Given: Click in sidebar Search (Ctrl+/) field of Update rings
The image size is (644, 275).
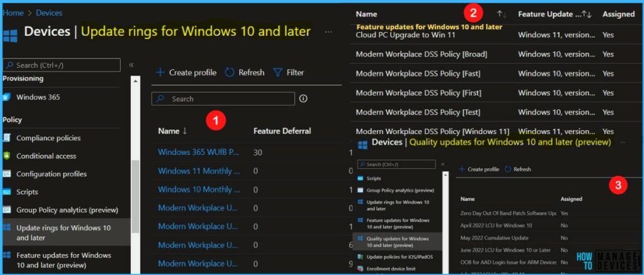Looking at the screenshot, I should pyautogui.click(x=62, y=65).
